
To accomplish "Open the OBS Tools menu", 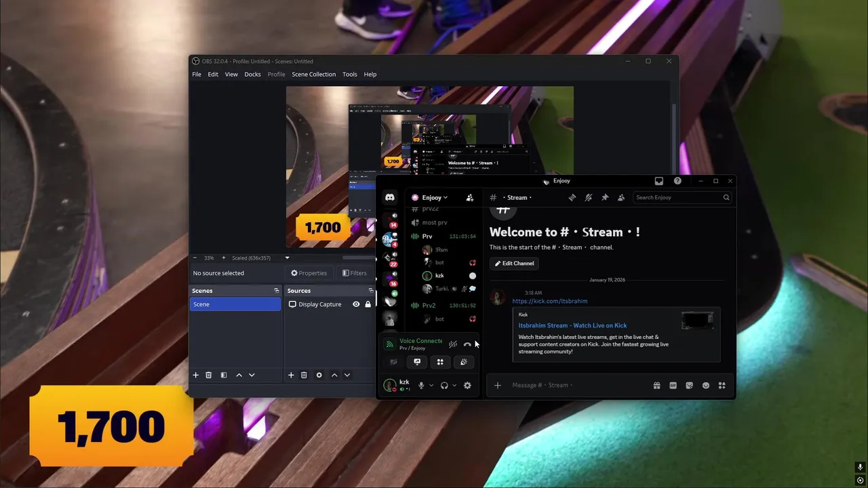I will pos(350,74).
